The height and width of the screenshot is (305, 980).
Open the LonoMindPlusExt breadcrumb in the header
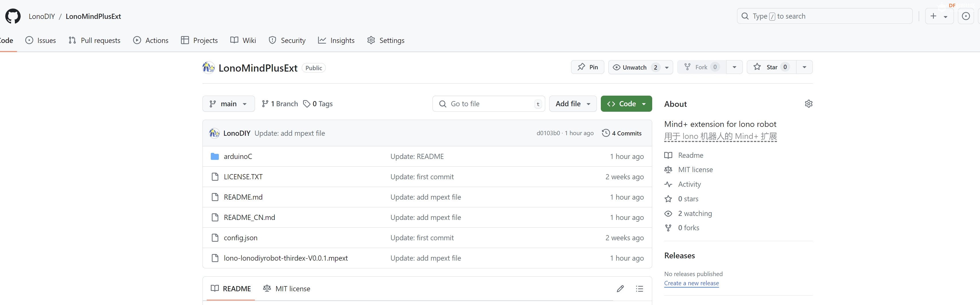coord(93,16)
